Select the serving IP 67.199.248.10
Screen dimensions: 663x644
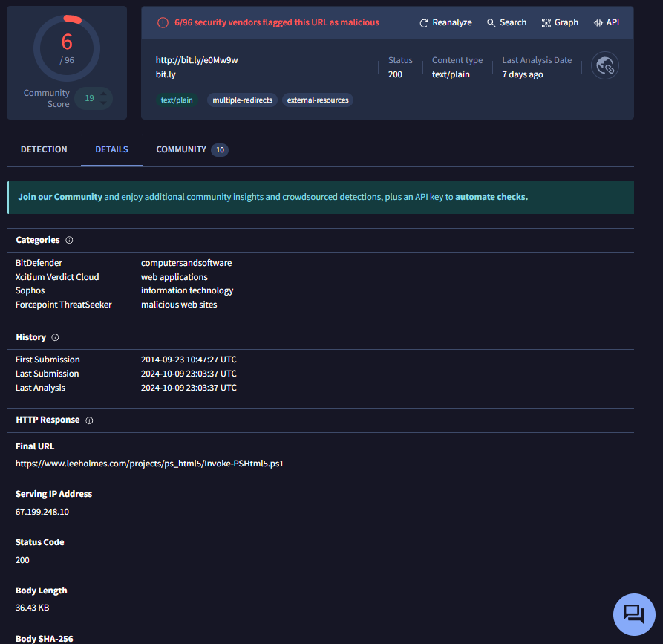42,512
